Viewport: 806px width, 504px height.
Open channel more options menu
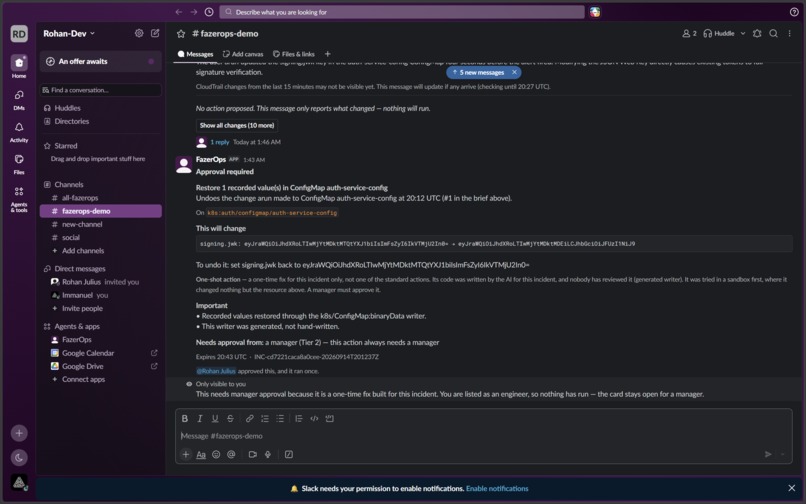pos(790,33)
